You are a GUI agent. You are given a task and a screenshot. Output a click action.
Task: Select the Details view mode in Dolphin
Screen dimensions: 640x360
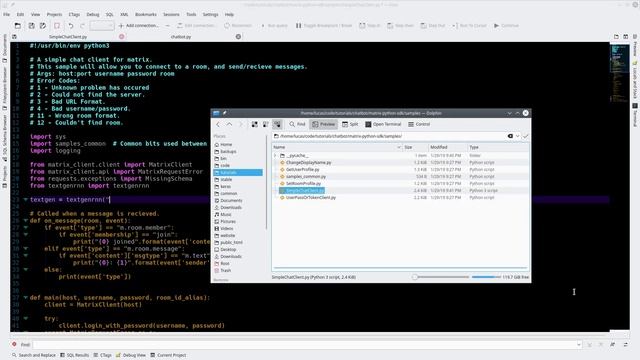[277, 124]
